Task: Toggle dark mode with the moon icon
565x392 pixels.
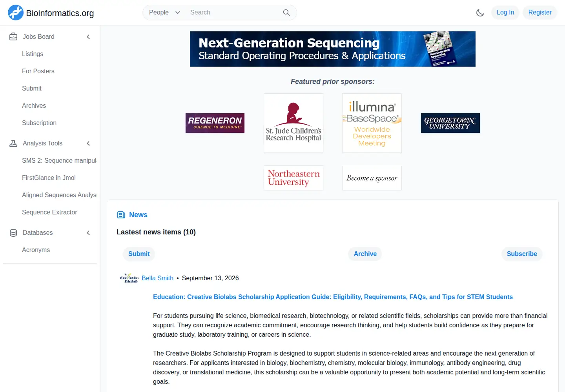Action: click(x=480, y=13)
